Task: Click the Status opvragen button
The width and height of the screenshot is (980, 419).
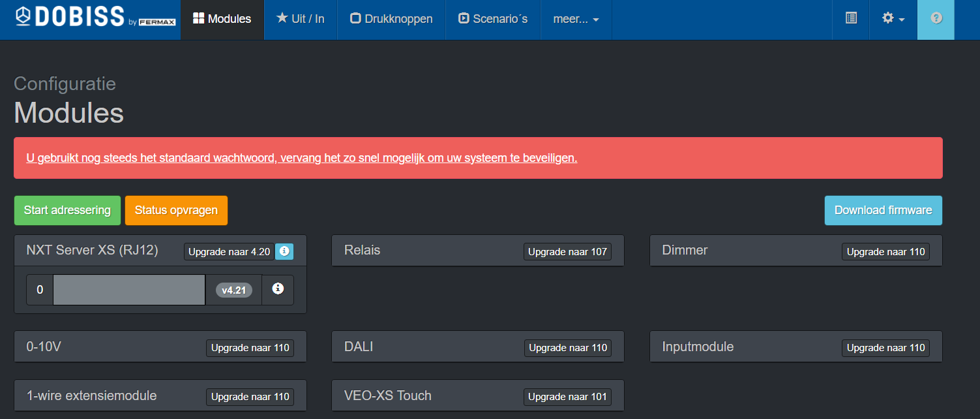Action: pyautogui.click(x=176, y=210)
